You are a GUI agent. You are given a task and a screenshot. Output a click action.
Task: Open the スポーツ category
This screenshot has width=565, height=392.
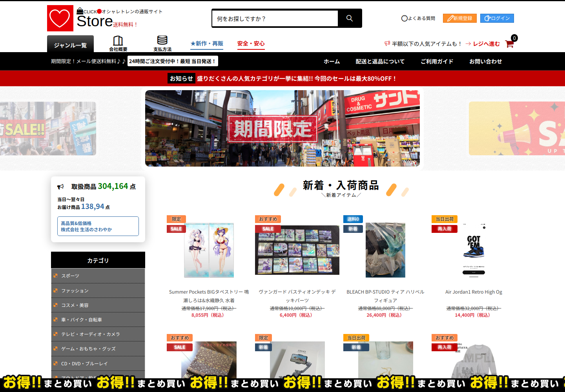pyautogui.click(x=98, y=276)
